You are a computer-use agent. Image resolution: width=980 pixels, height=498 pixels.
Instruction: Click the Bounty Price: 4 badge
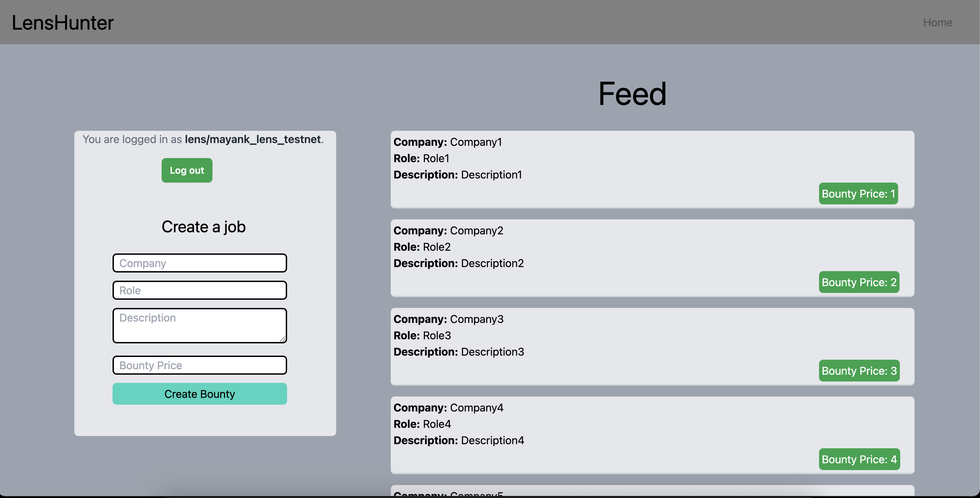(x=859, y=459)
